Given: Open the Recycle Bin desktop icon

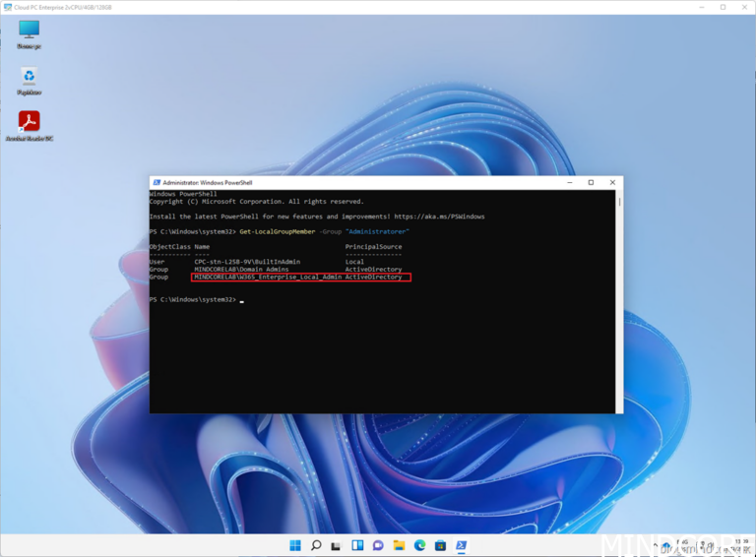Looking at the screenshot, I should 29,78.
